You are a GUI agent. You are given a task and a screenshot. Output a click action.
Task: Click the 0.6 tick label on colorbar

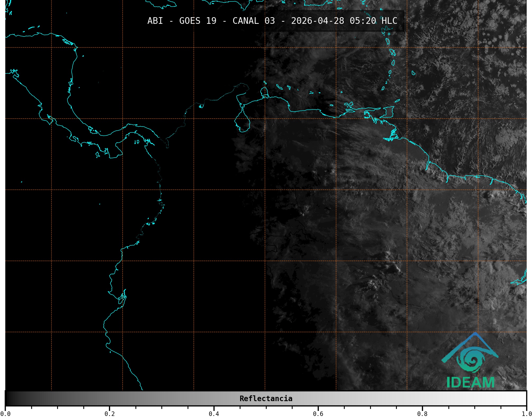click(x=318, y=414)
